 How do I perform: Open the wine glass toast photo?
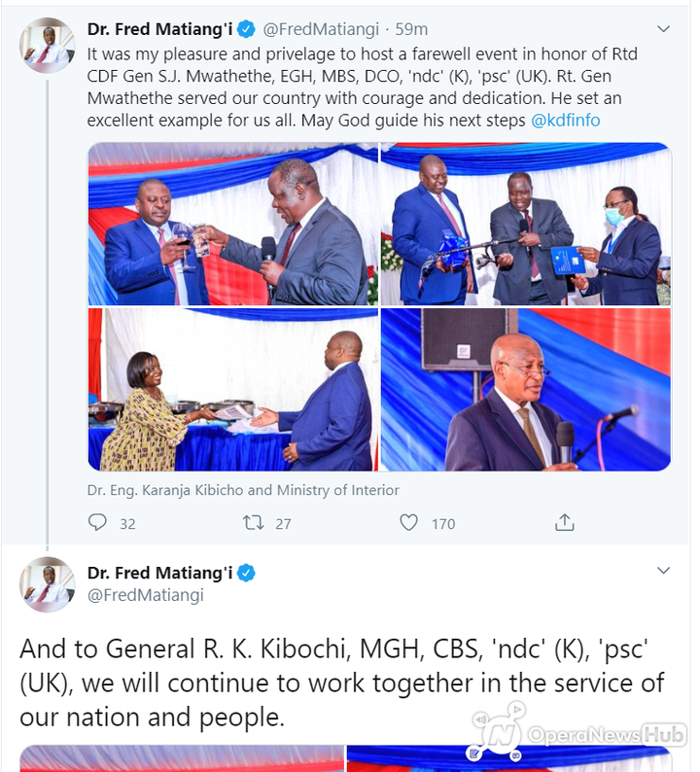point(233,224)
